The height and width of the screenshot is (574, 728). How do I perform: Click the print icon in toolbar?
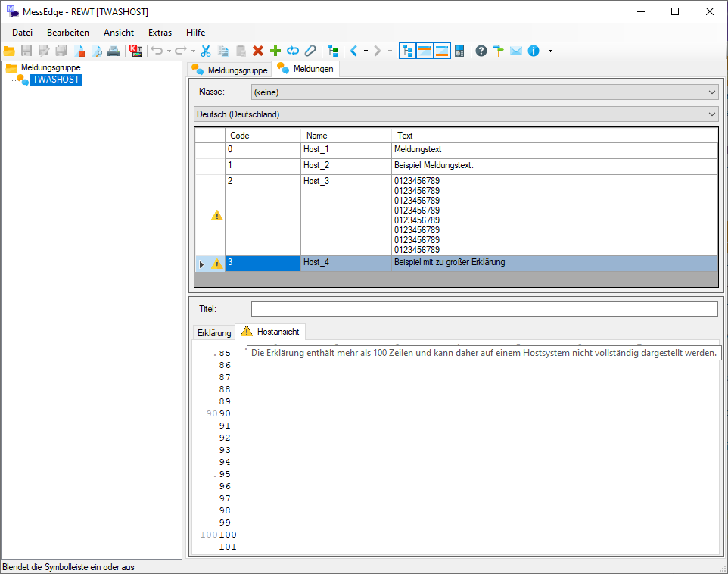click(113, 51)
